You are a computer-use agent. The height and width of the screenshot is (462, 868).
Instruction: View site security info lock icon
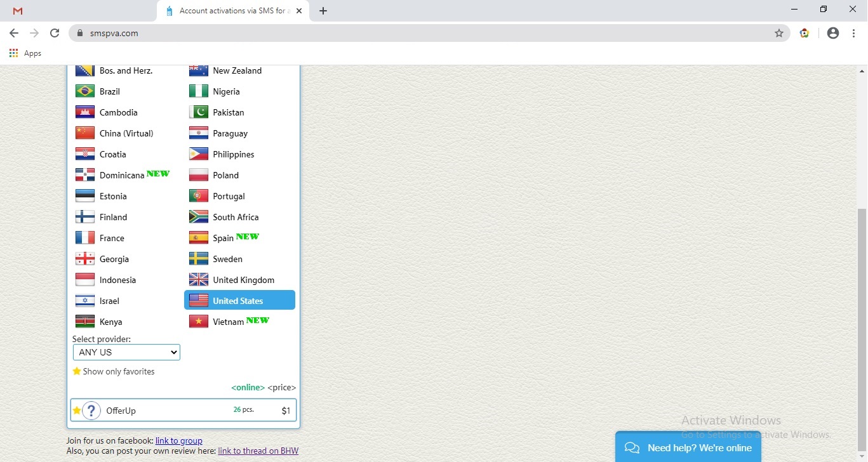[x=80, y=33]
